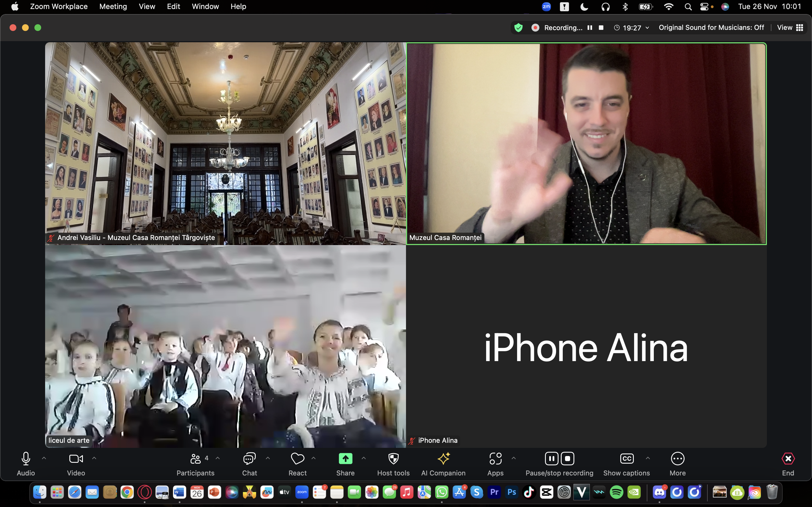812x507 pixels.
Task: Open the Window menu in menu bar
Action: 205,6
